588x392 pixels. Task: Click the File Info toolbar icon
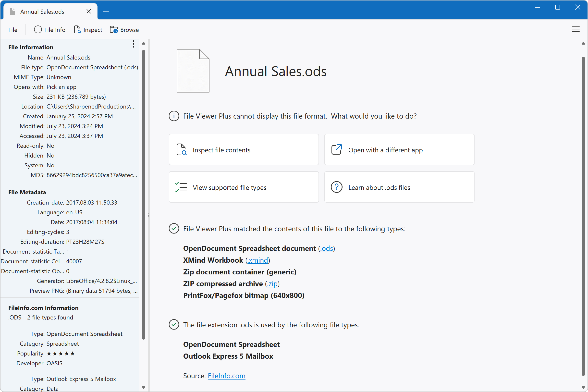tap(38, 30)
